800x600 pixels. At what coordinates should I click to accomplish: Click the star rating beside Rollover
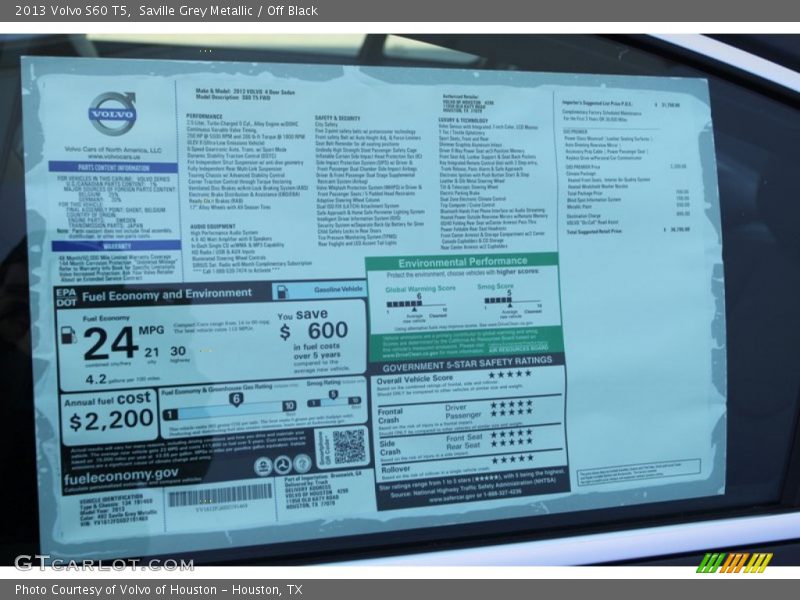tap(513, 459)
